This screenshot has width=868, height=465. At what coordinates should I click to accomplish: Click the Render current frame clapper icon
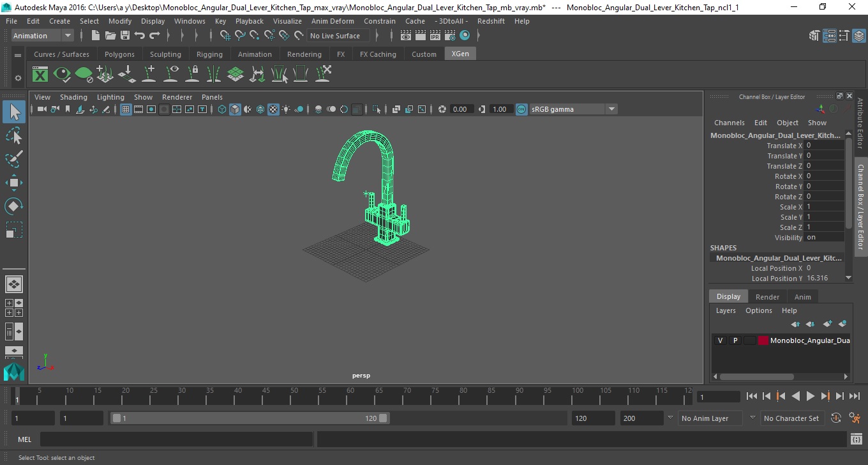[421, 36]
